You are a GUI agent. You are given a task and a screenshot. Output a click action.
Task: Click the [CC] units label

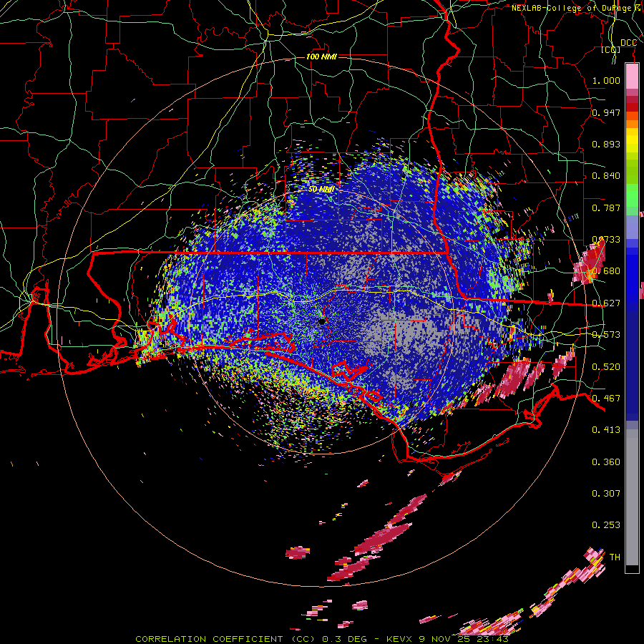(x=611, y=49)
